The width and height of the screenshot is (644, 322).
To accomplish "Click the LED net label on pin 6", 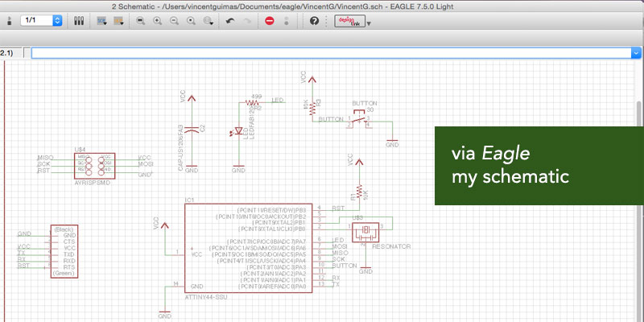I will [337, 240].
